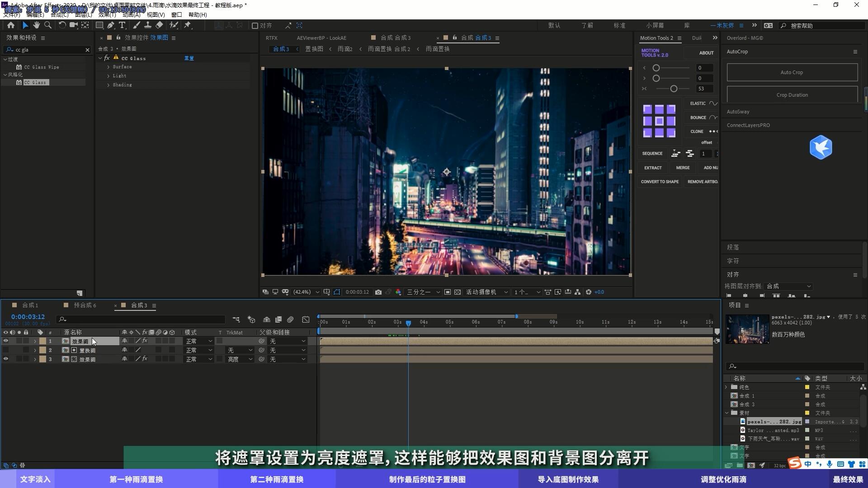Image resolution: width=868 pixels, height=488 pixels.
Task: Switch to the 预合成 6 timeline tab
Action: (85, 305)
